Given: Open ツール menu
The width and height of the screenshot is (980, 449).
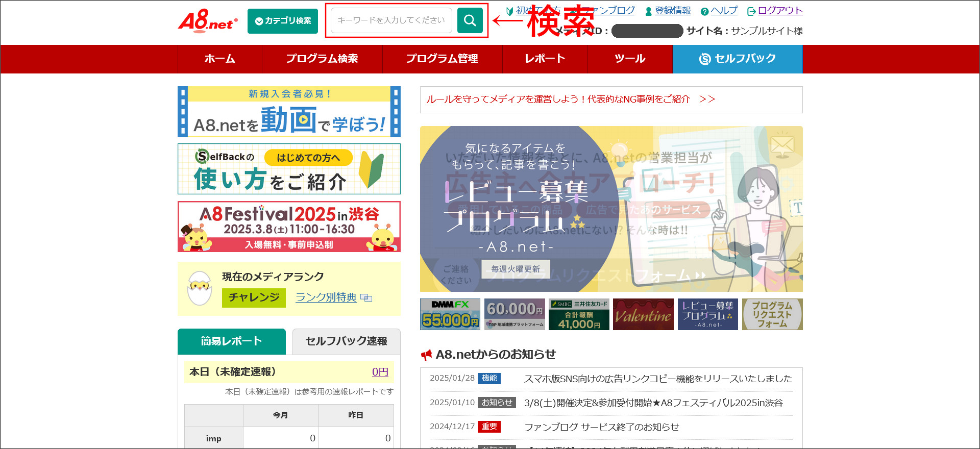Looking at the screenshot, I should 630,59.
